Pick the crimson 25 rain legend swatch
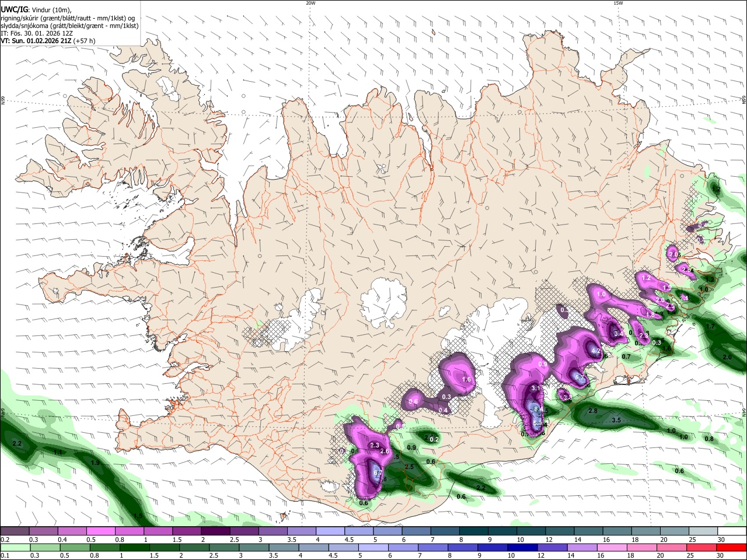Viewport: 747px width, 560px height. pos(701,548)
